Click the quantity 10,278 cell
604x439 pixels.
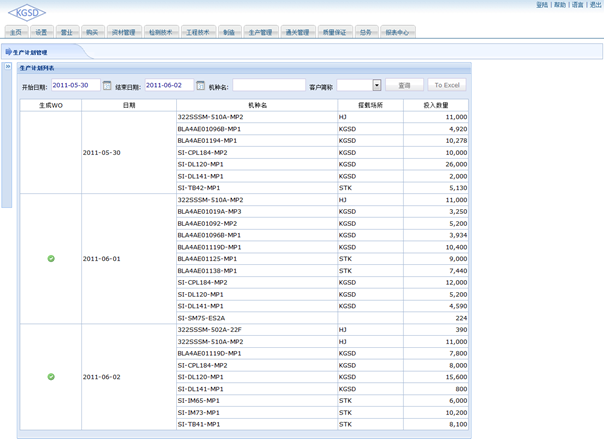coord(436,141)
